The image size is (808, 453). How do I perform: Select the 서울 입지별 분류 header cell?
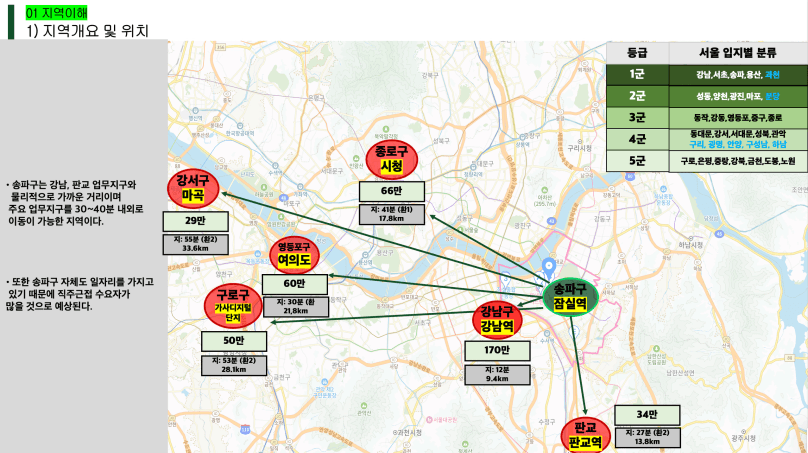click(x=737, y=52)
